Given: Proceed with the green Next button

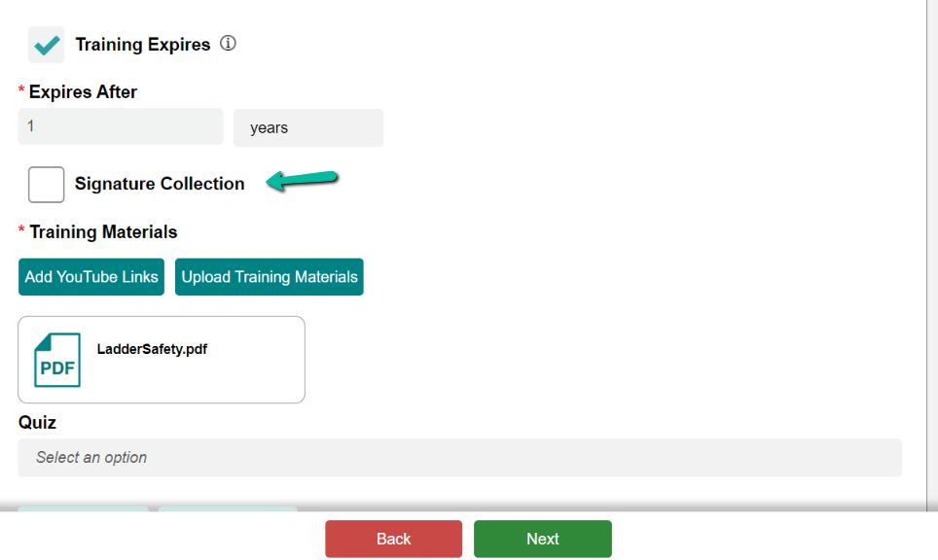Looking at the screenshot, I should pos(543,539).
